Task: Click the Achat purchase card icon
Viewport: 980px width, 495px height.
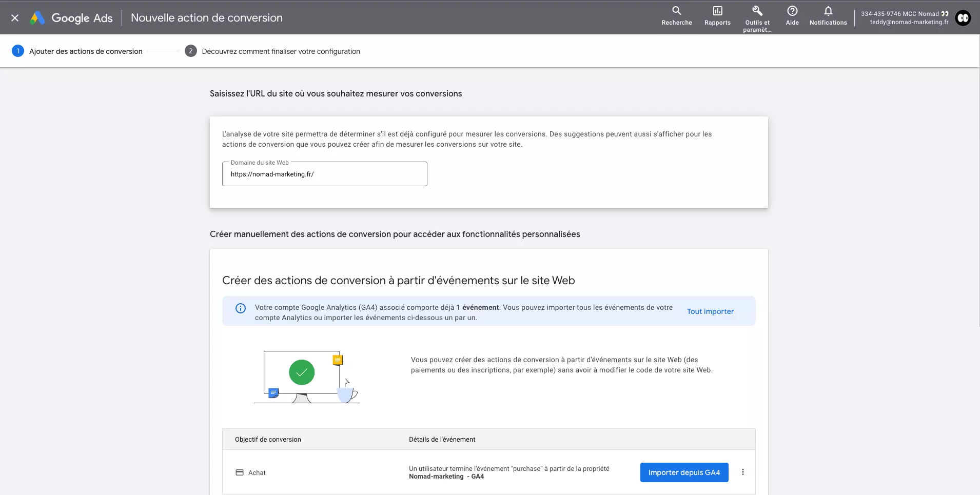Action: coord(239,472)
